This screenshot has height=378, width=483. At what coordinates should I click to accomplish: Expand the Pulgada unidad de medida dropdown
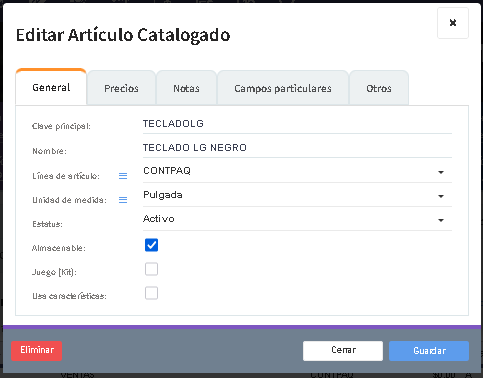click(297, 195)
